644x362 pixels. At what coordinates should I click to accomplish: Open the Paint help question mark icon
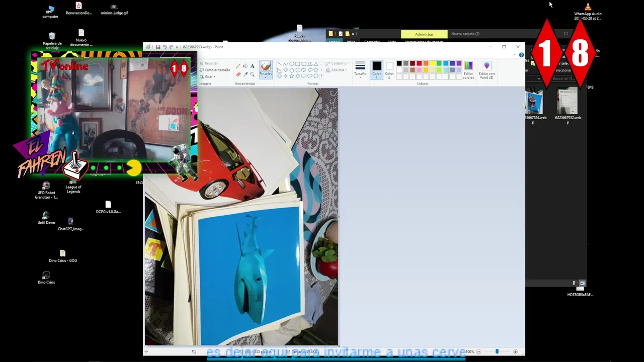click(521, 55)
